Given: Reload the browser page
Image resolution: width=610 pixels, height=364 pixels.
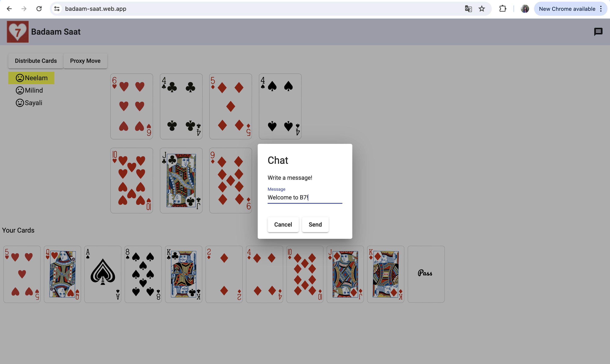Looking at the screenshot, I should pyautogui.click(x=39, y=9).
